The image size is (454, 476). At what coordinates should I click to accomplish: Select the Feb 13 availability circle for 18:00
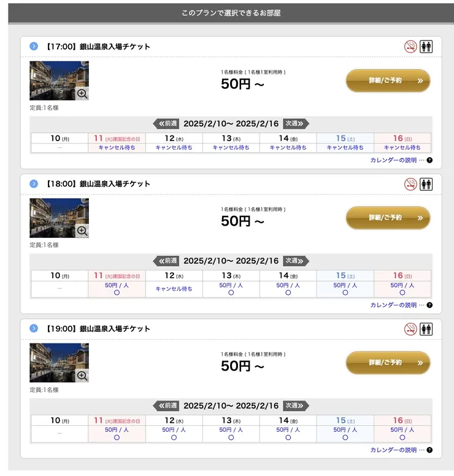[x=231, y=293]
